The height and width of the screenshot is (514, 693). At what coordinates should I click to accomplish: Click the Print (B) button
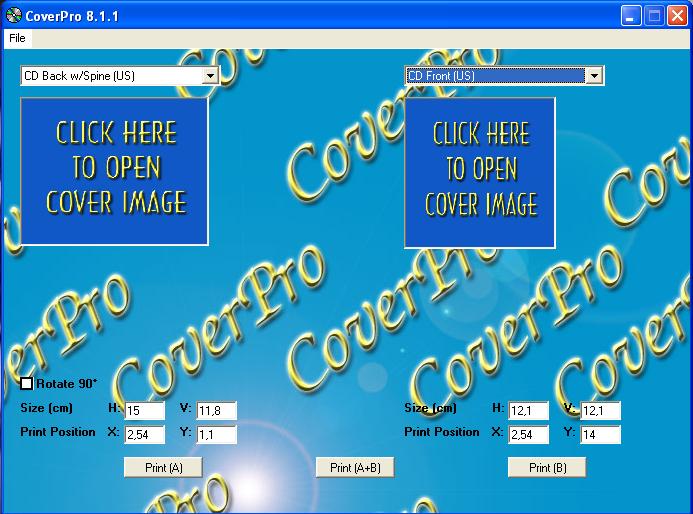(x=547, y=468)
